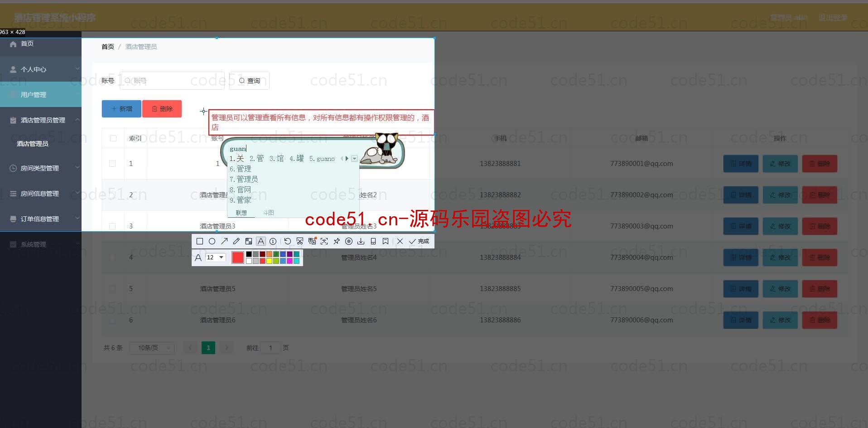Click the current red color swatch

(x=238, y=258)
